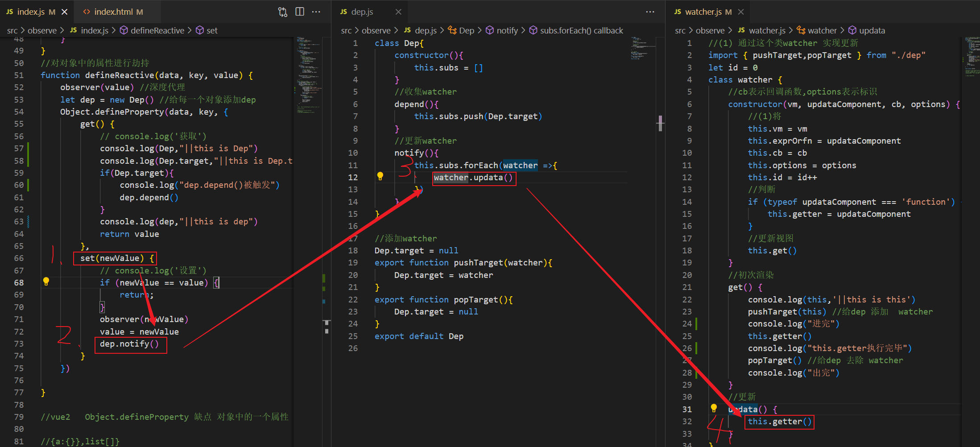This screenshot has width=980, height=447.
Task: Click 'watcher.updata()' on line 12 in dep.js
Action: coord(473,178)
